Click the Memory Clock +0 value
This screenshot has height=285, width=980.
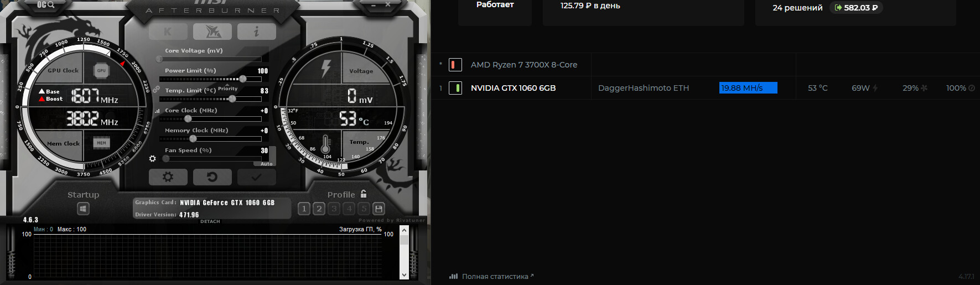pos(264,131)
